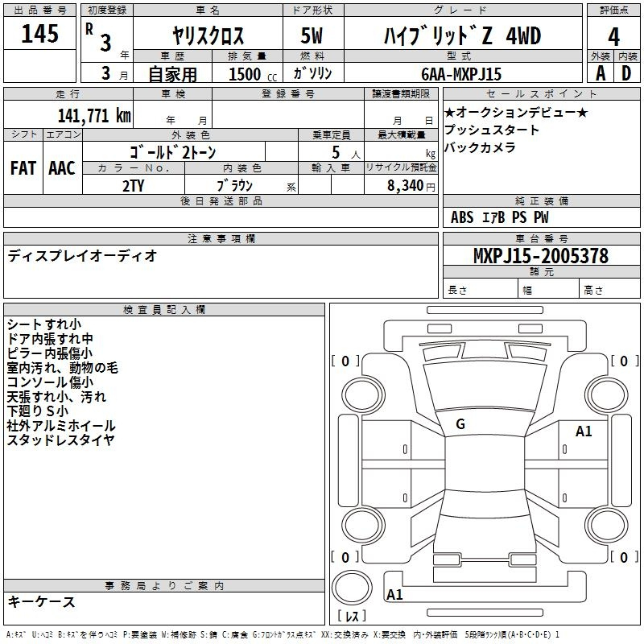Click 高さ dimension field
Image resolution: width=644 pixels, height=644 pixels.
coord(609,289)
